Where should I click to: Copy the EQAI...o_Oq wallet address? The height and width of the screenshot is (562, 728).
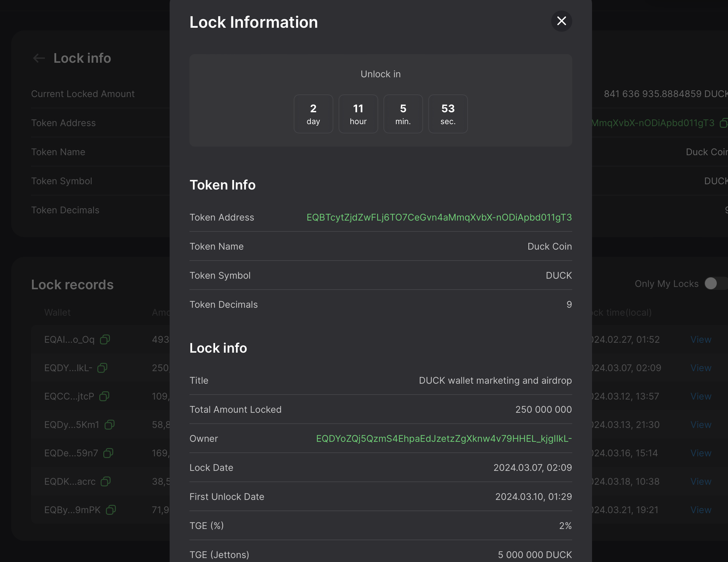tap(105, 339)
